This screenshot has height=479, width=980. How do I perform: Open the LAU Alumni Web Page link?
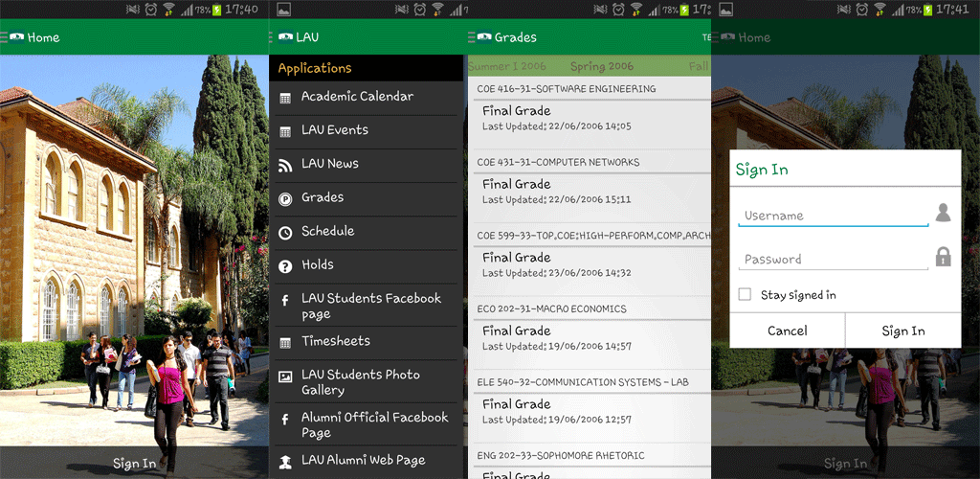click(x=367, y=462)
